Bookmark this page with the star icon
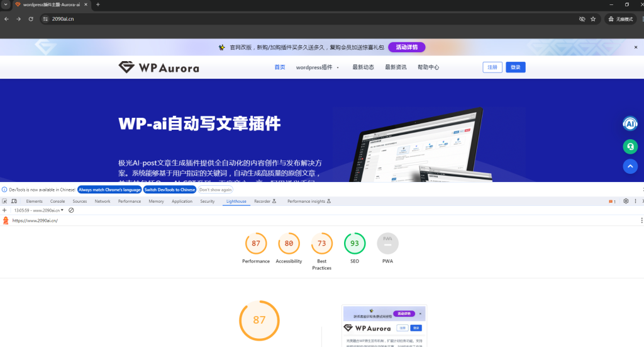Image resolution: width=644 pixels, height=347 pixels. coord(593,19)
